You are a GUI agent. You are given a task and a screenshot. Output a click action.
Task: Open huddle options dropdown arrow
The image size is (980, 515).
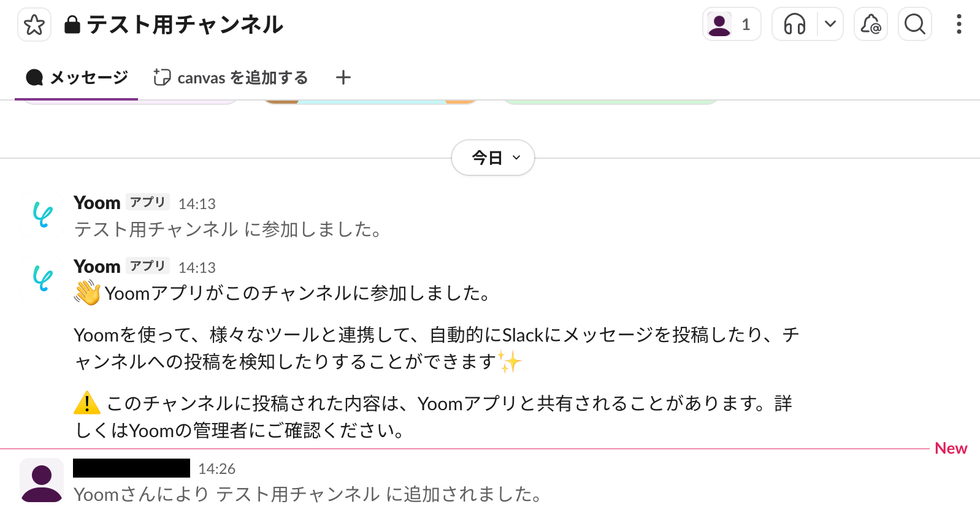pos(830,25)
